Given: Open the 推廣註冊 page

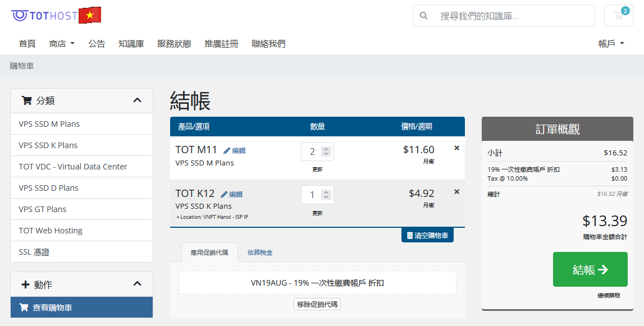Looking at the screenshot, I should 221,44.
